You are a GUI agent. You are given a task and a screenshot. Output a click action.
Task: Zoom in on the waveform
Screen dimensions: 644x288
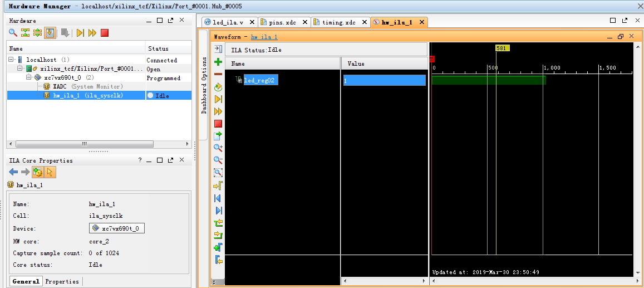218,148
